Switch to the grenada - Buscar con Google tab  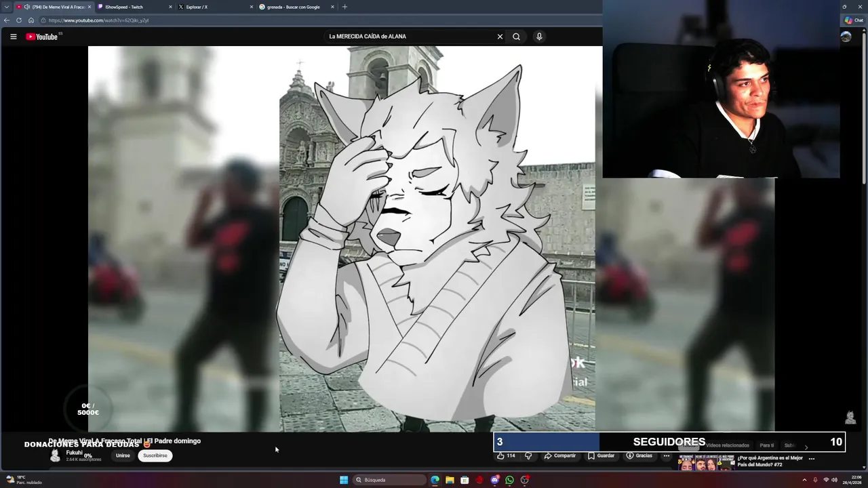[296, 7]
